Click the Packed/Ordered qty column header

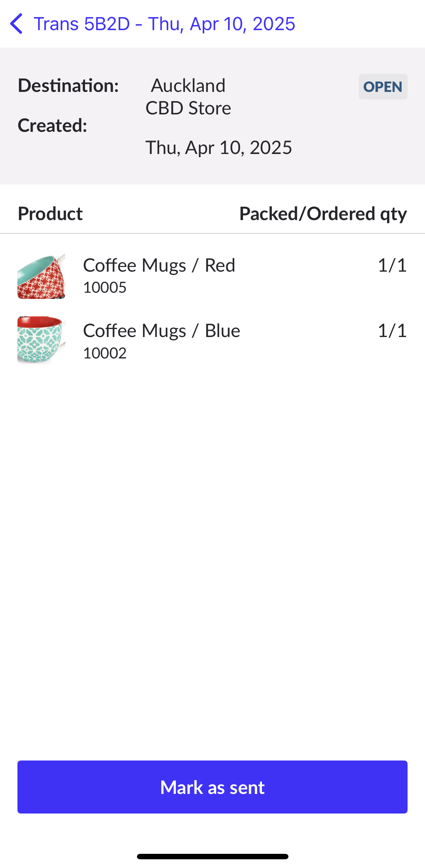coord(323,214)
